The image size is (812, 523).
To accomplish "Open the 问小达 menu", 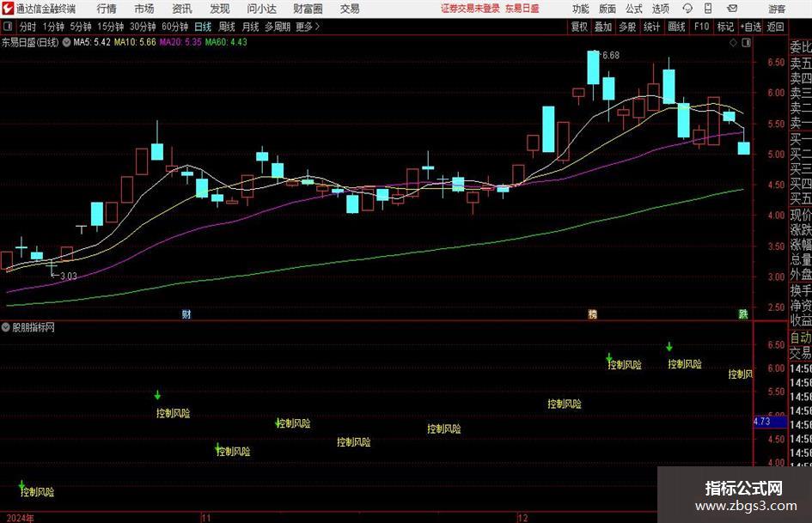I will (261, 9).
